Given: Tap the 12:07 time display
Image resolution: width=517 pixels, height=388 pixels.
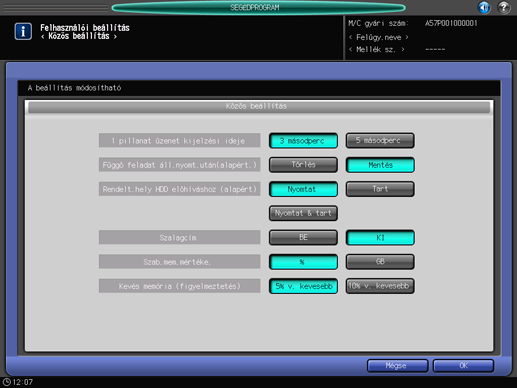Looking at the screenshot, I should pyautogui.click(x=23, y=382).
